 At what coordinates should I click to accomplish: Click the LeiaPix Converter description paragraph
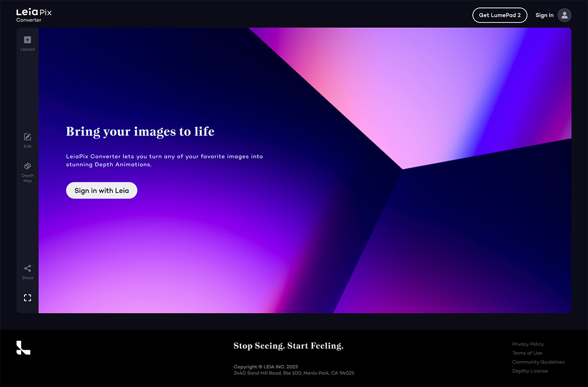[164, 160]
